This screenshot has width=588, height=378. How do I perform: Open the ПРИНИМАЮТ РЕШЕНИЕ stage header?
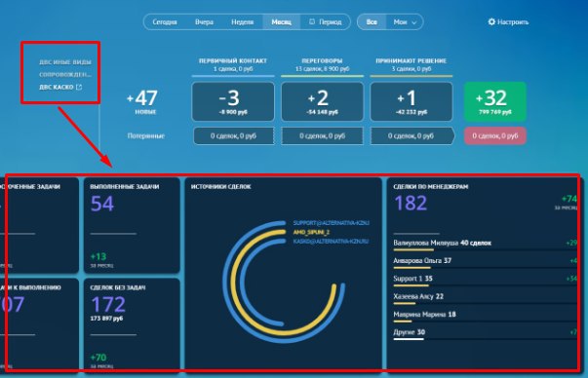click(x=412, y=64)
